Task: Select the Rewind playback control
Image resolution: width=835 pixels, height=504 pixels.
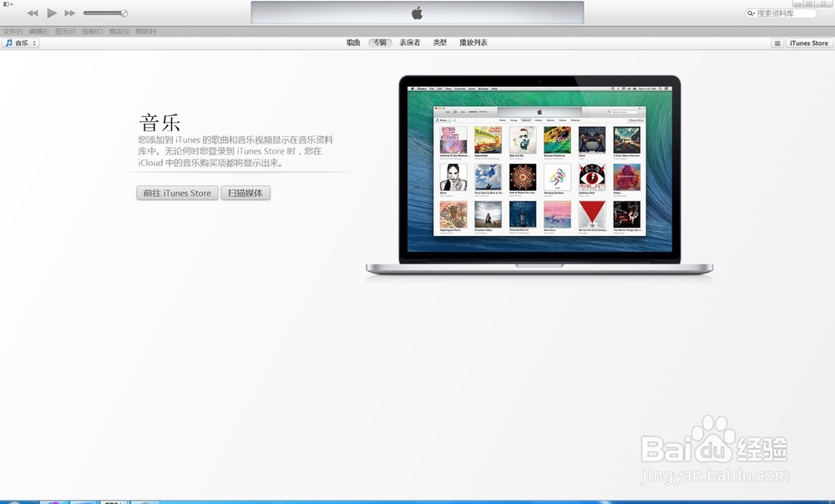Action: [33, 13]
